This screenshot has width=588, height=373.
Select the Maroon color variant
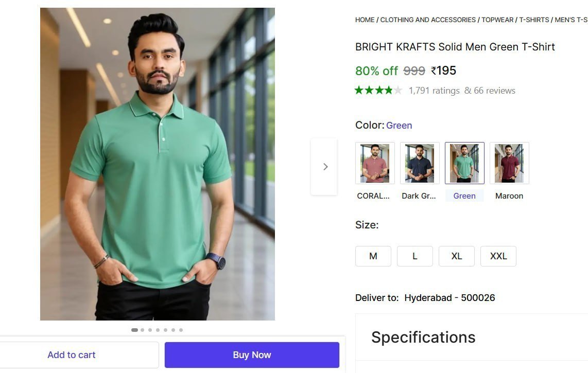[509, 163]
